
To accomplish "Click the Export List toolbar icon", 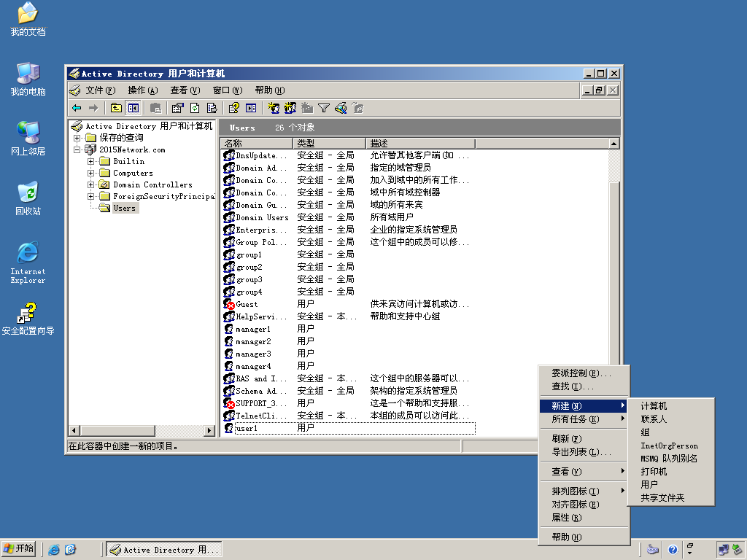I will click(212, 108).
